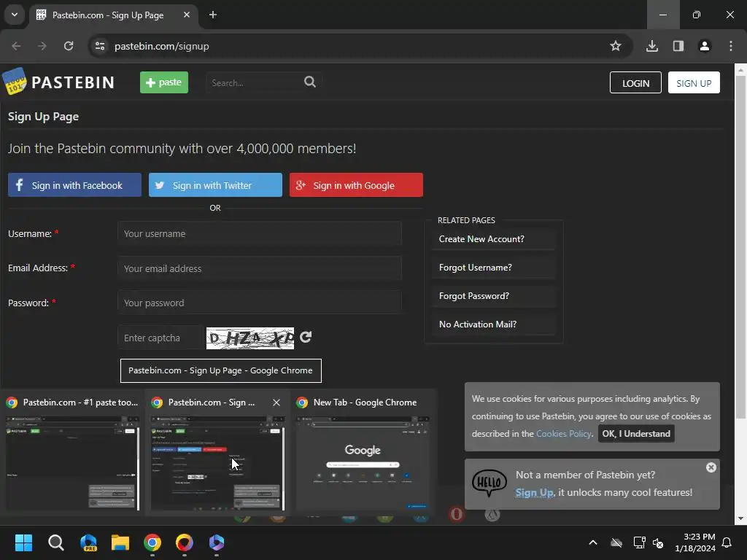Open Chrome three-dot menu
The image size is (747, 560).
pos(731,46)
